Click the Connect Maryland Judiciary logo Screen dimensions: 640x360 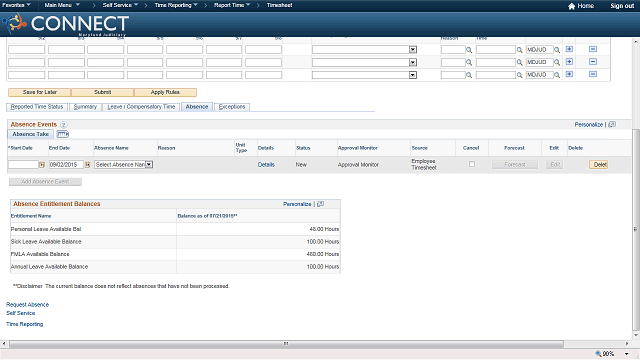coord(66,24)
